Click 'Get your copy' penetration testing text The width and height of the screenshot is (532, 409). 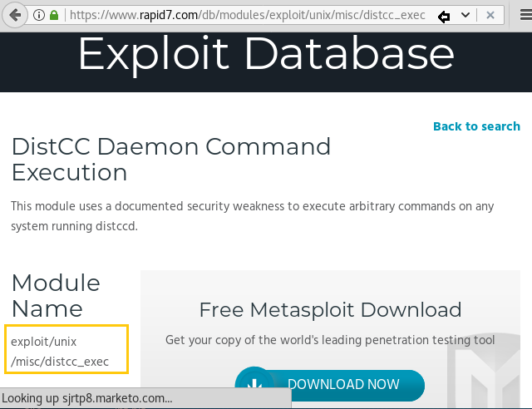point(330,340)
